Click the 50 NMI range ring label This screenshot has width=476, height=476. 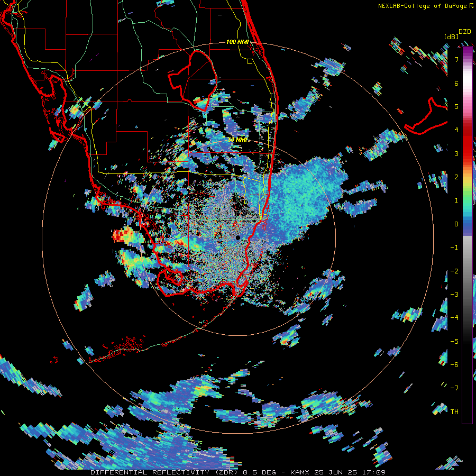point(237,140)
